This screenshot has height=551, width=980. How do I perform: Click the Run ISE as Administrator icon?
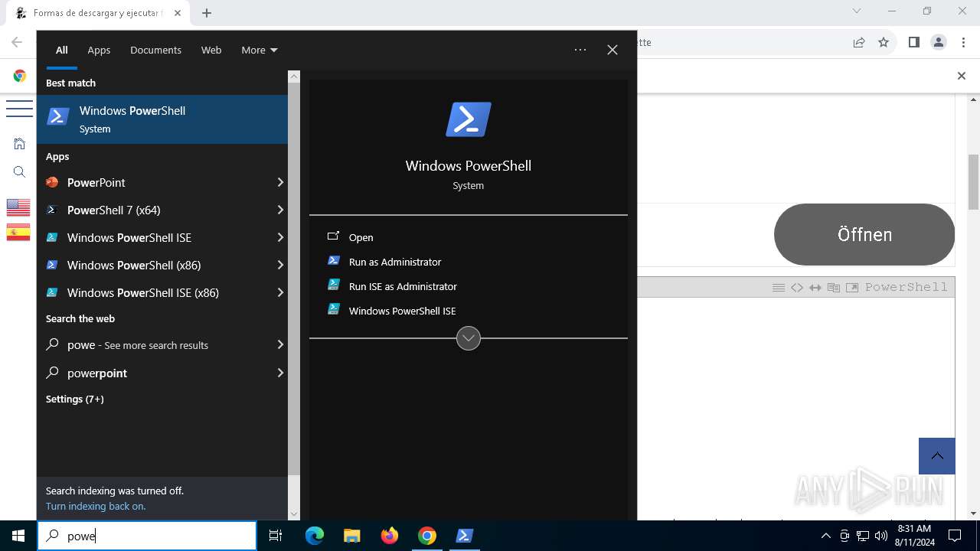(333, 285)
